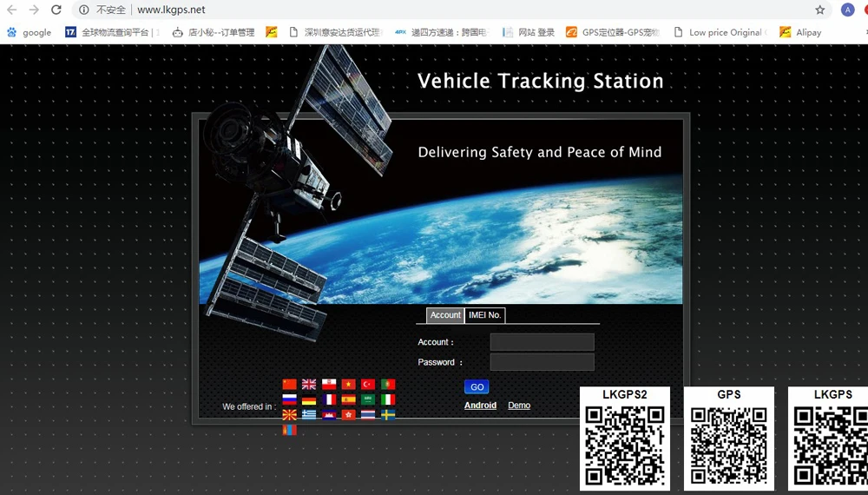Open the Android download link
This screenshot has height=495, width=868.
[x=481, y=406]
